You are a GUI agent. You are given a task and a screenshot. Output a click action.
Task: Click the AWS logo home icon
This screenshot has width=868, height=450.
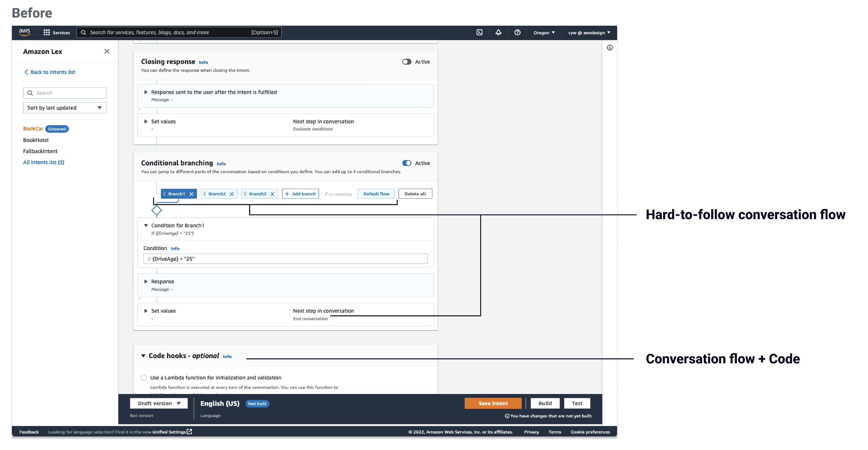24,32
